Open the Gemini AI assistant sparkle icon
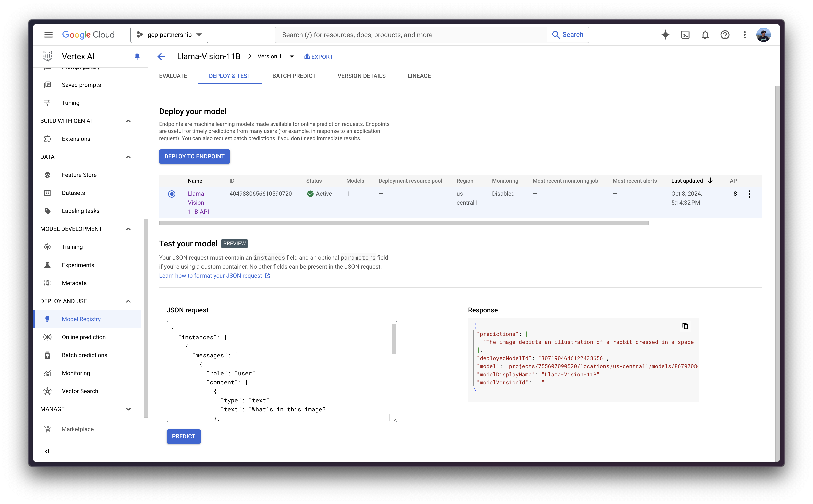The width and height of the screenshot is (813, 504). point(665,35)
